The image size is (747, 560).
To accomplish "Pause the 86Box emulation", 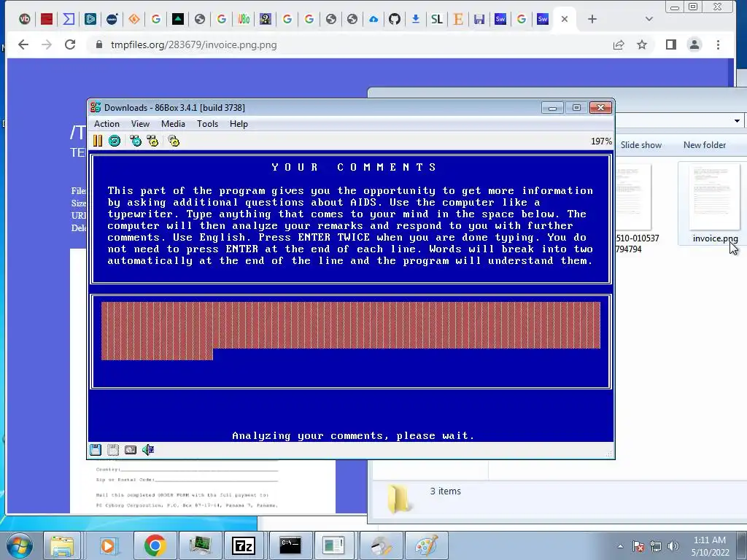I will pos(98,141).
